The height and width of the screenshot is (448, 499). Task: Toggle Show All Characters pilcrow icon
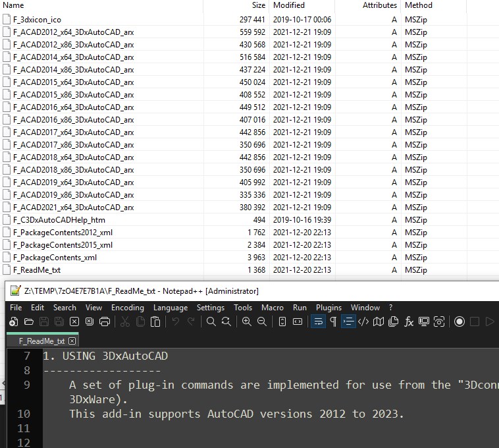click(333, 322)
